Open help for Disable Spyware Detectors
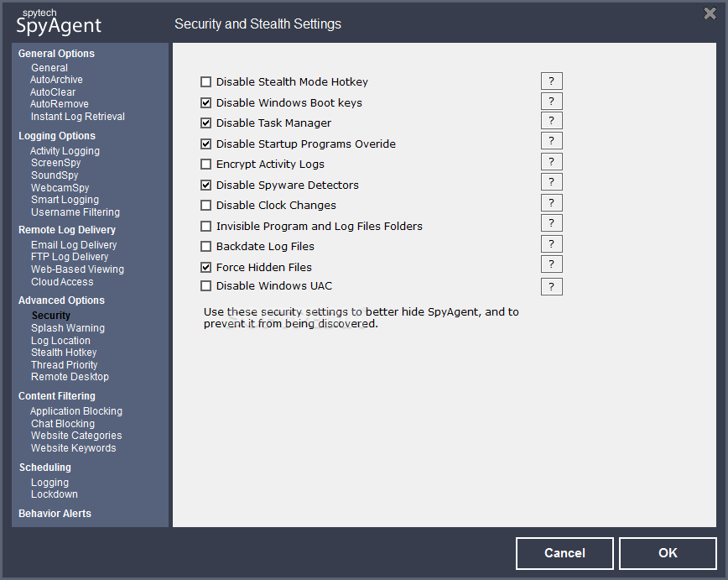The height and width of the screenshot is (580, 728). (x=552, y=181)
